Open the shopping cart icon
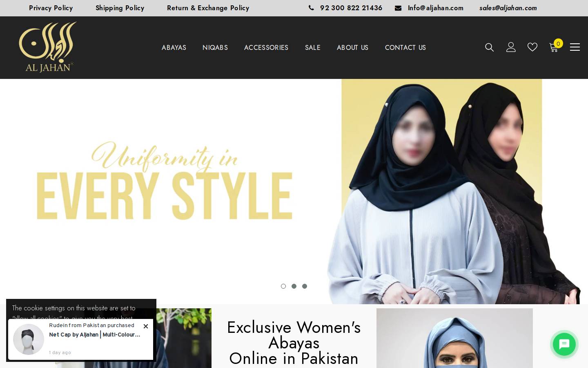This screenshot has width=588, height=368. (x=554, y=47)
